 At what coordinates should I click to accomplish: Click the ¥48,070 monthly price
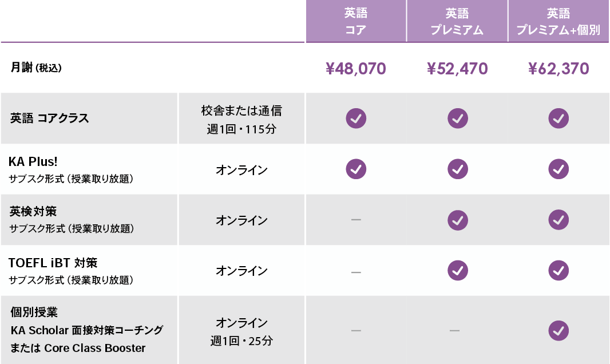coord(356,69)
